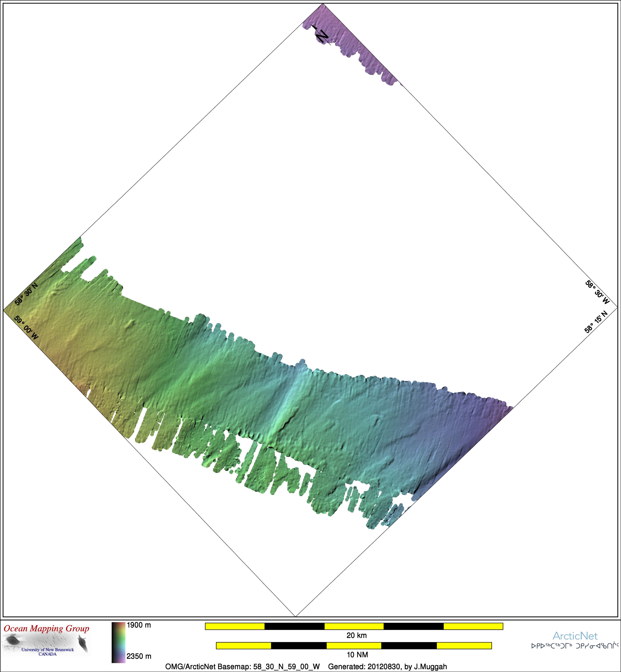Viewport: 621px width, 672px height.
Task: Click the University of New Brunswick text
Action: point(47,650)
